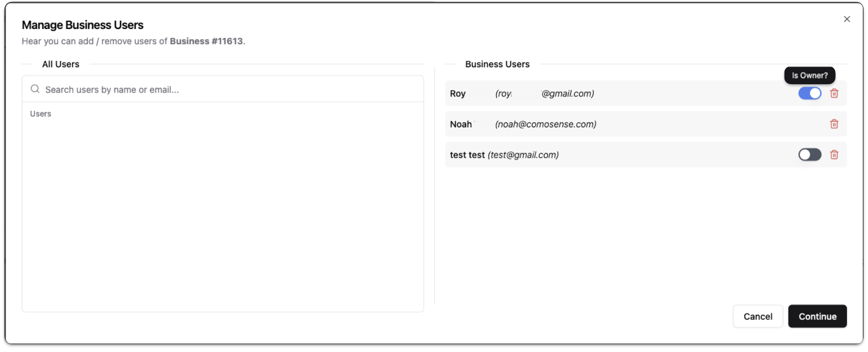Disable Roy's owner toggle
Screen dimensions: 868x352
pos(810,93)
